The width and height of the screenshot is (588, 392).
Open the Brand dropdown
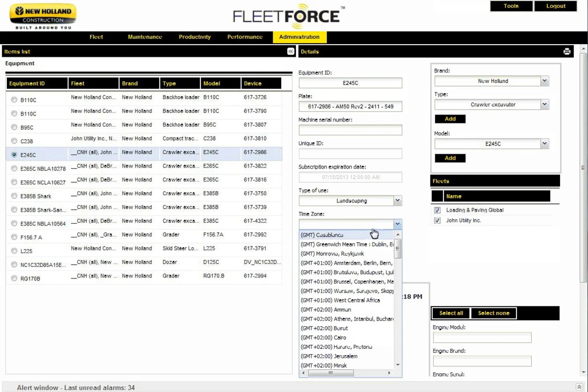click(544, 81)
